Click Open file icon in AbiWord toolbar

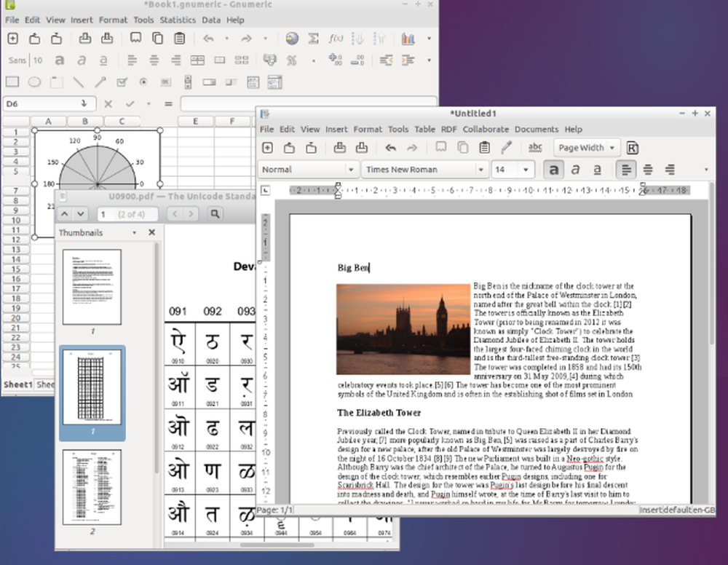coord(289,148)
